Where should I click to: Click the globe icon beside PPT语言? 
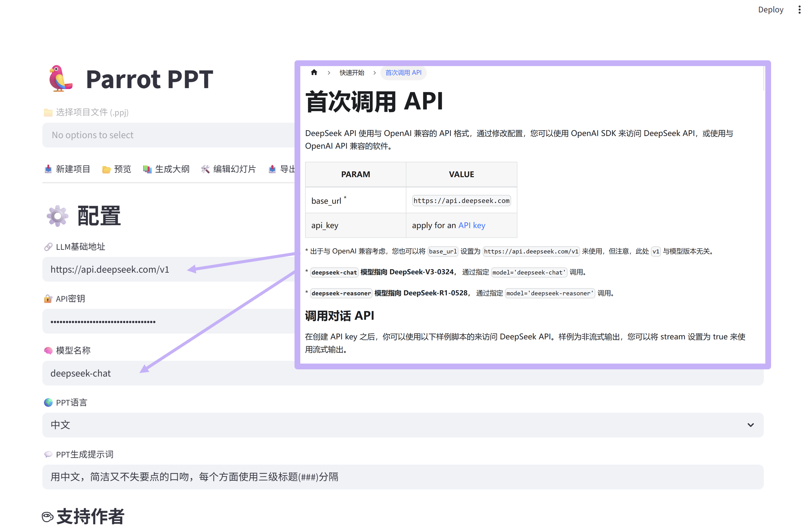(48, 403)
